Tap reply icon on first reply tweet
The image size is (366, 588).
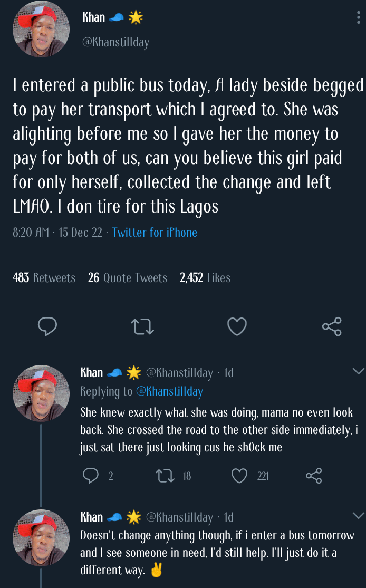(x=91, y=476)
